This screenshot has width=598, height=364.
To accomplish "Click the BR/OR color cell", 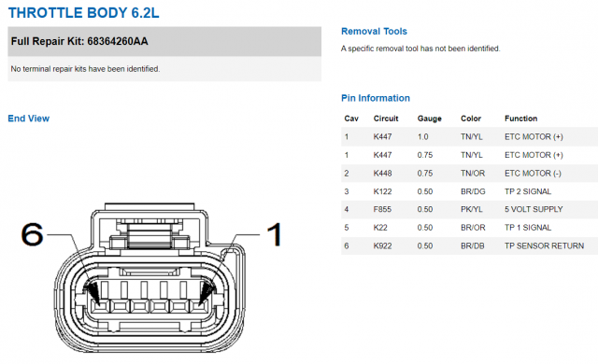I will click(x=473, y=228).
